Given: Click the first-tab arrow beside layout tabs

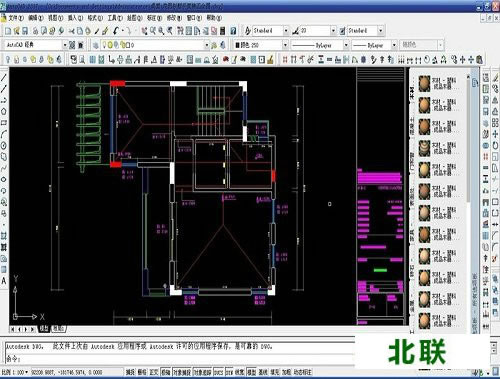Looking at the screenshot, I should pyautogui.click(x=13, y=329).
